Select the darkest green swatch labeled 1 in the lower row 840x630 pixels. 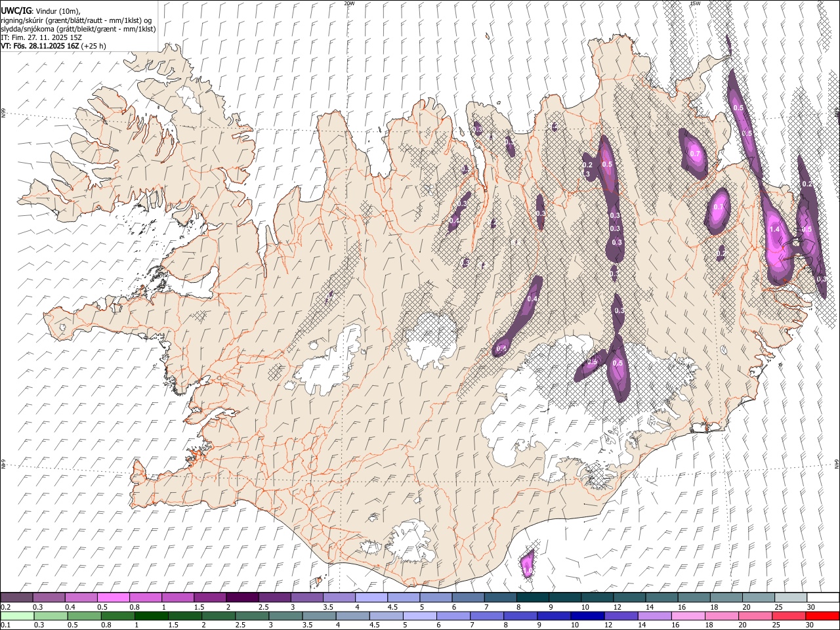152,616
